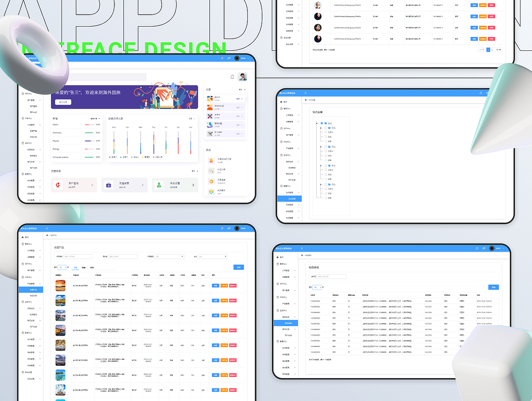Click the round profile avatar in the product list header

tap(237, 228)
